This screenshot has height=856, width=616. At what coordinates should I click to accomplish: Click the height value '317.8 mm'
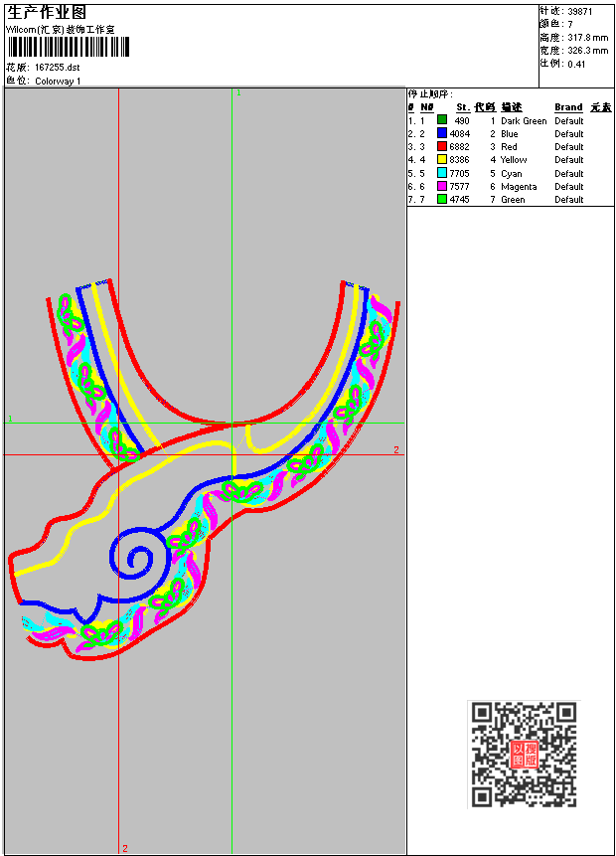point(587,38)
